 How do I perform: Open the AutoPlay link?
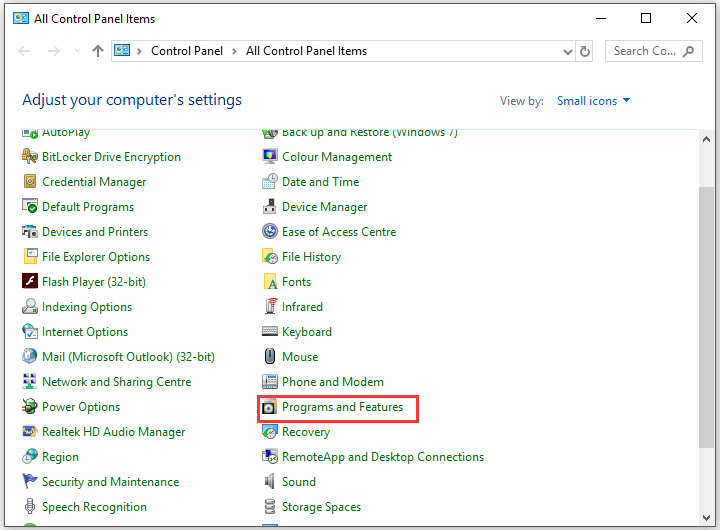66,133
